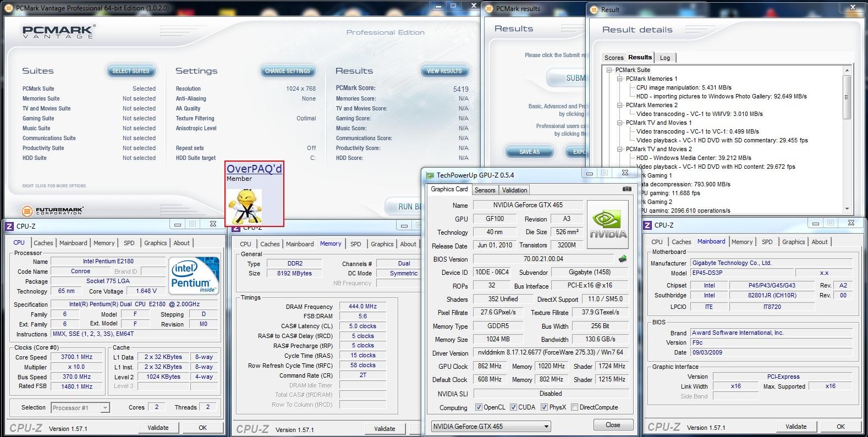Collapse the PCMark TV and Movies 2 node
Screen dimensions: 868x437
(620, 149)
